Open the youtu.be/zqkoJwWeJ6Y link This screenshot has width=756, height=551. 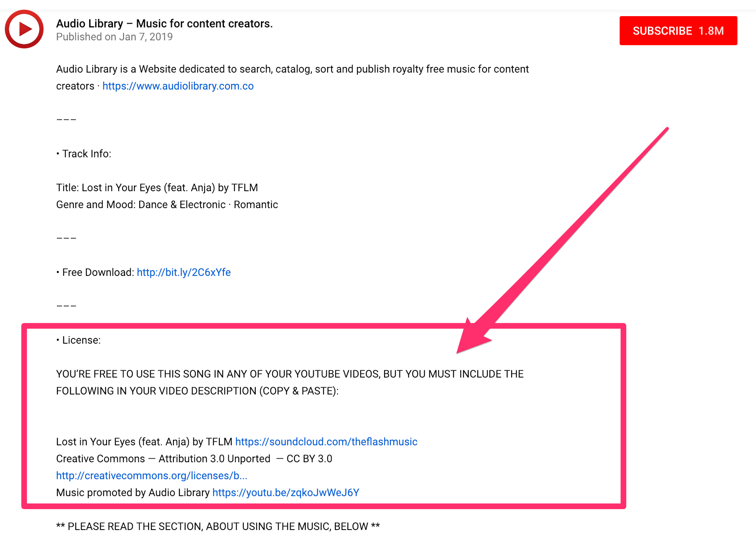(286, 493)
